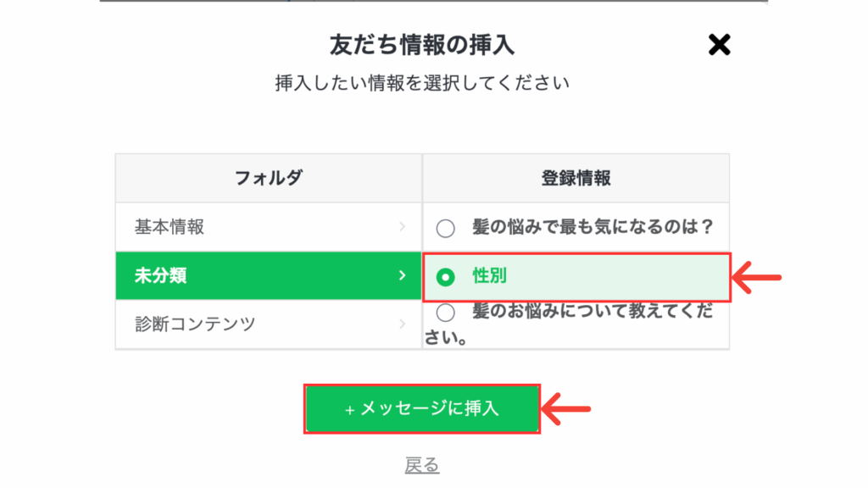868x488 pixels.
Task: Close the 友だち情報の挿入 dialog with X
Action: (719, 45)
